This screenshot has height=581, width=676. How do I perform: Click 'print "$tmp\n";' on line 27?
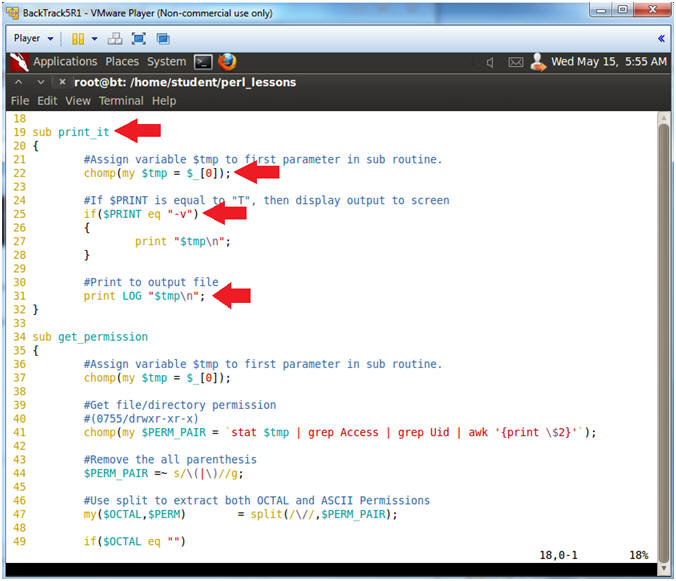(183, 241)
